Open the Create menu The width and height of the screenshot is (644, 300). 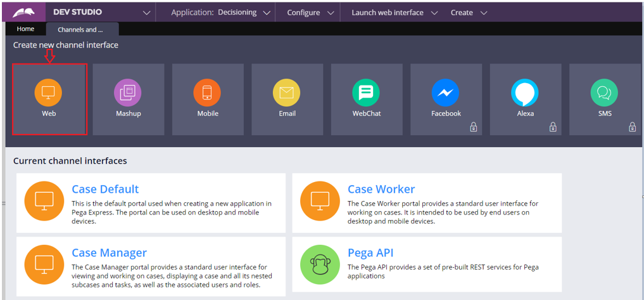[462, 13]
